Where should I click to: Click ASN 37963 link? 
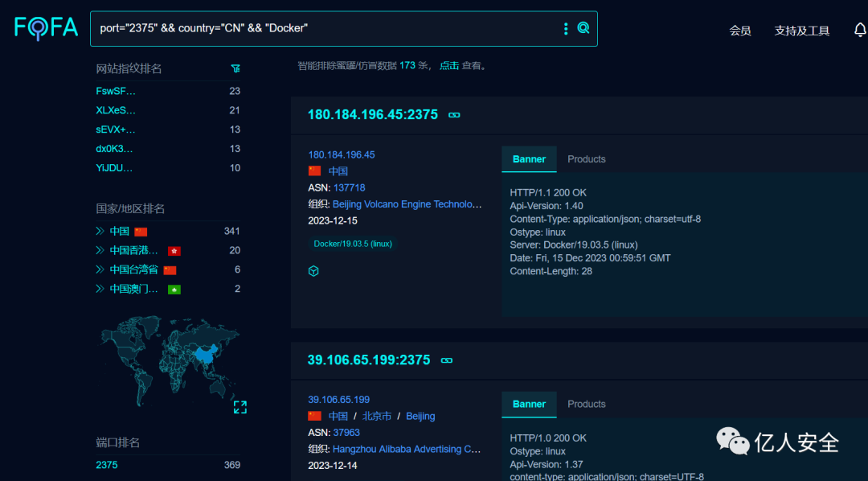[346, 433]
